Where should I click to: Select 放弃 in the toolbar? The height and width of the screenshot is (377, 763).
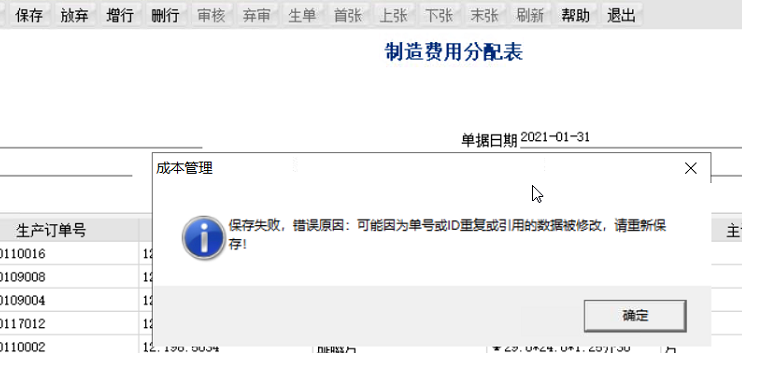point(74,15)
